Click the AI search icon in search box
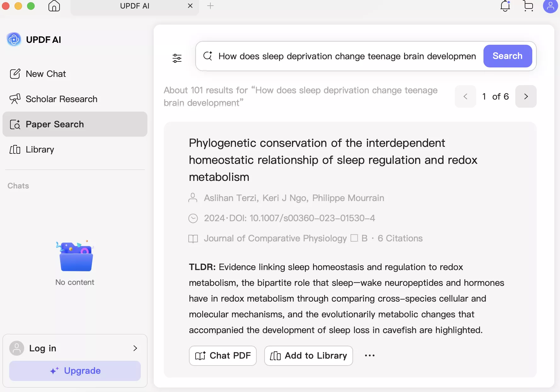The image size is (560, 392). 208,56
